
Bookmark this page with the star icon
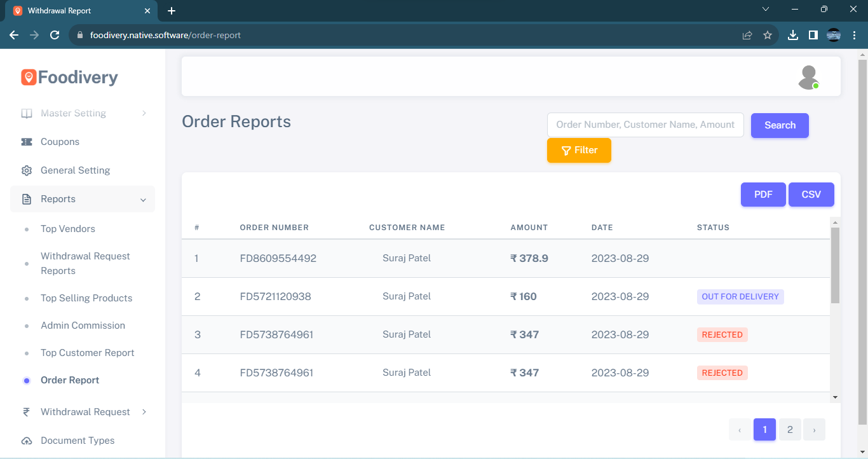pyautogui.click(x=768, y=35)
